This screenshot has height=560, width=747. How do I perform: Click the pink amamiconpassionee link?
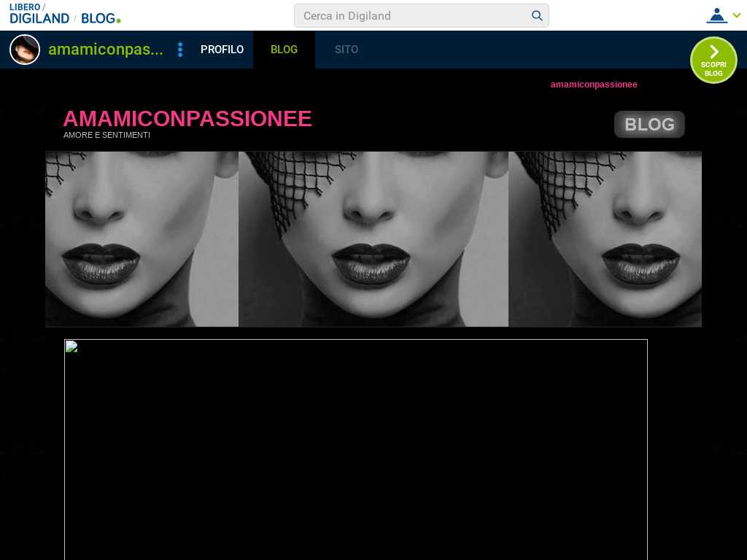(x=594, y=85)
